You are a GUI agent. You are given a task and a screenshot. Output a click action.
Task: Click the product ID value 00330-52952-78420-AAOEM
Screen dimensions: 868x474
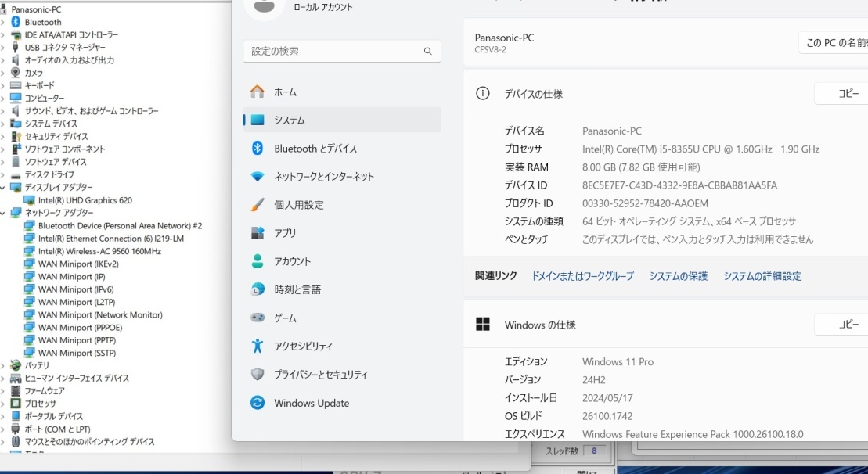(x=645, y=203)
